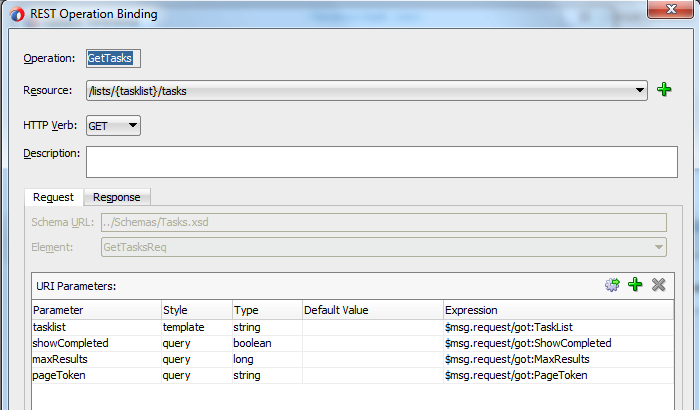
Task: Click the Operation name field GetTasks
Action: click(113, 58)
